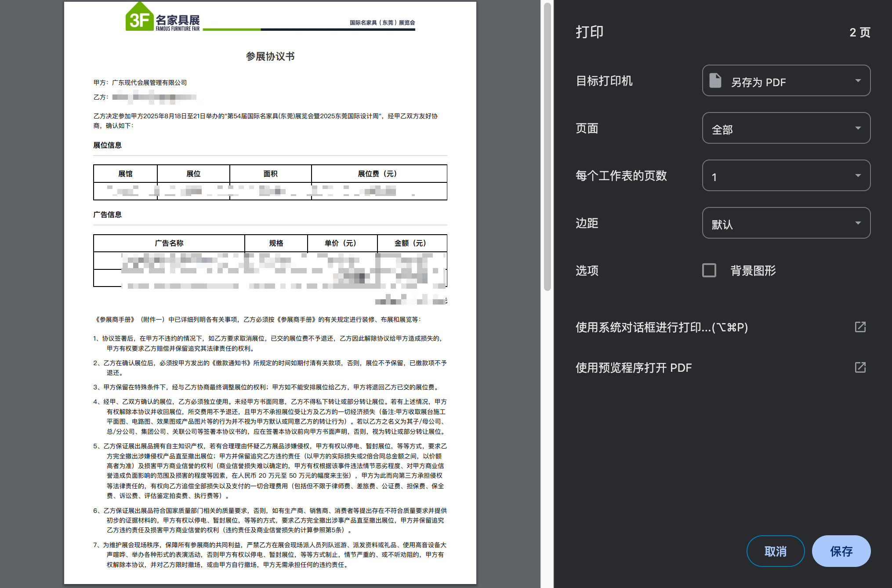892x588 pixels.
Task: Expand the 边距 margins dropdown showing 默认
Action: point(786,223)
